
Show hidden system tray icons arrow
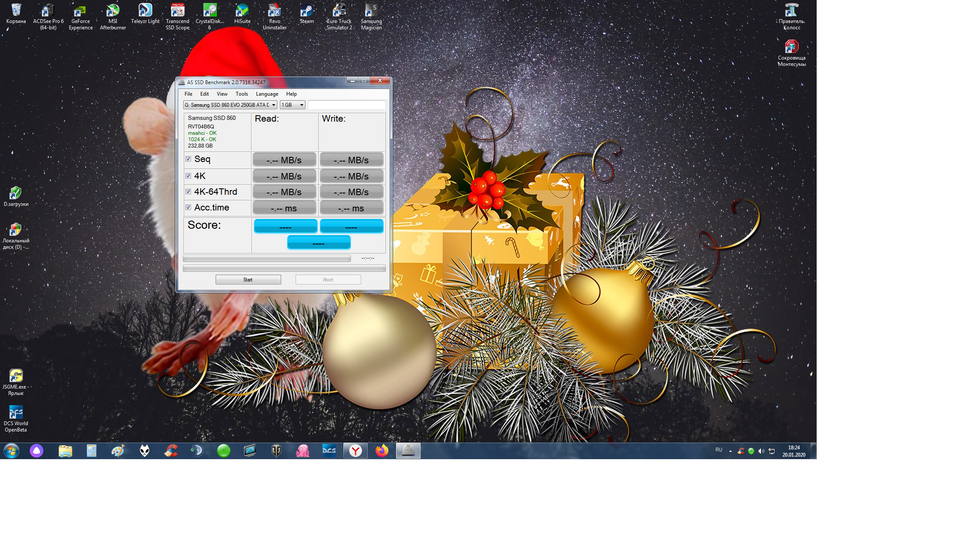[730, 451]
